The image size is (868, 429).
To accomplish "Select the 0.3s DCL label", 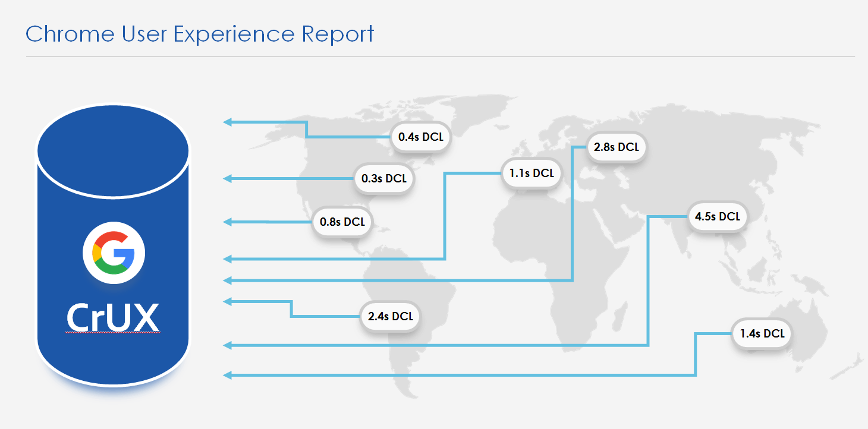I will (384, 178).
